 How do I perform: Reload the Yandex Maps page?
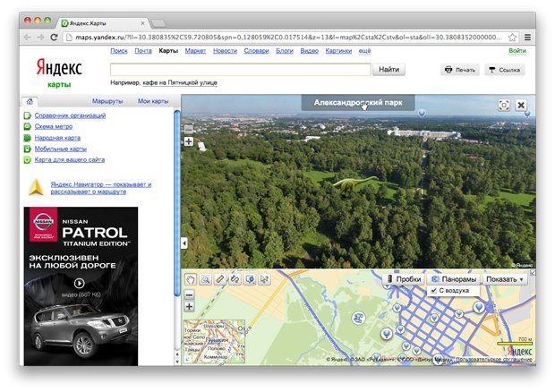pos(54,38)
